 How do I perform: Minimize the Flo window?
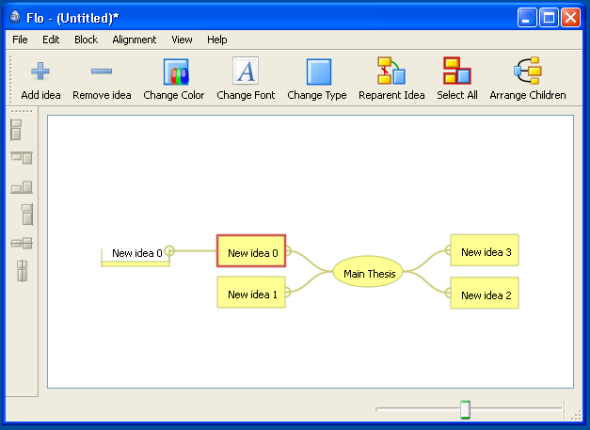pyautogui.click(x=527, y=18)
